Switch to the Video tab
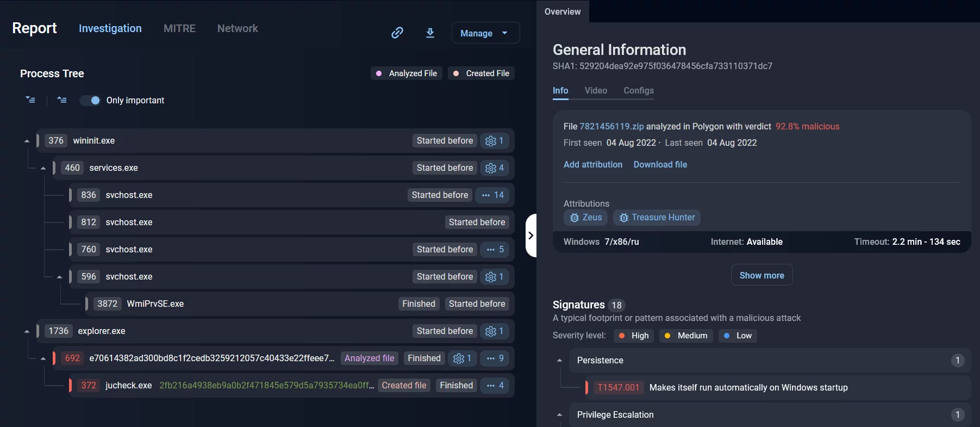Viewport: 980px width, 427px height. [596, 91]
